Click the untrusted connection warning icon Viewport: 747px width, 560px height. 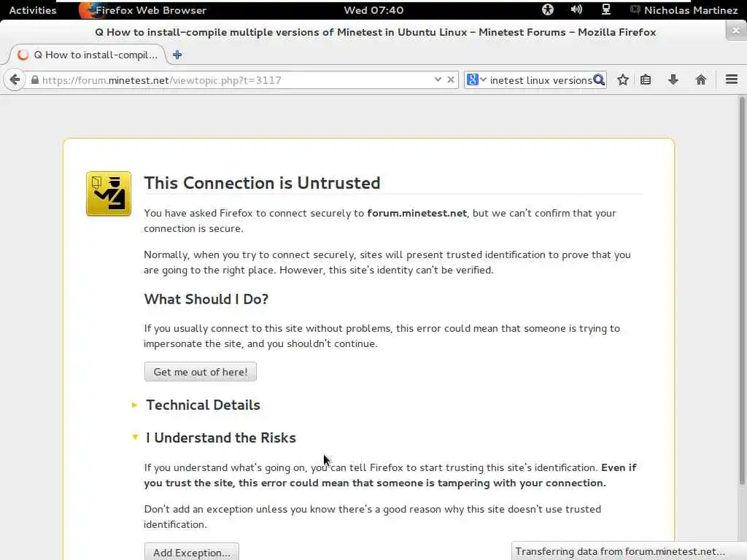point(109,194)
